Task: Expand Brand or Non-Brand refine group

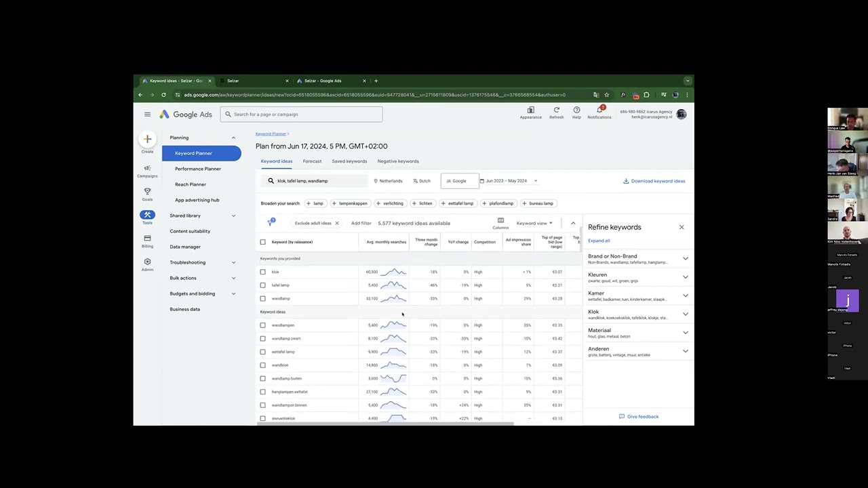Action: click(685, 258)
